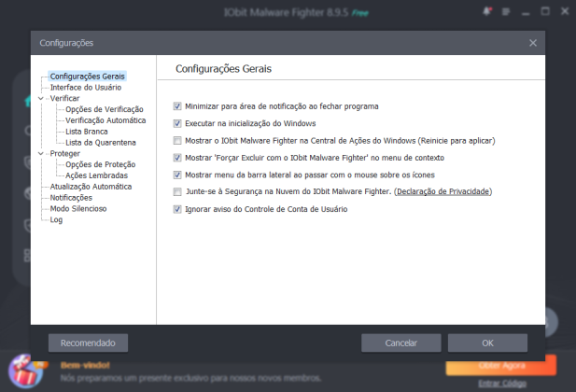The image size is (576, 392).
Task: Open Ações Lembradas settings
Action: [96, 175]
